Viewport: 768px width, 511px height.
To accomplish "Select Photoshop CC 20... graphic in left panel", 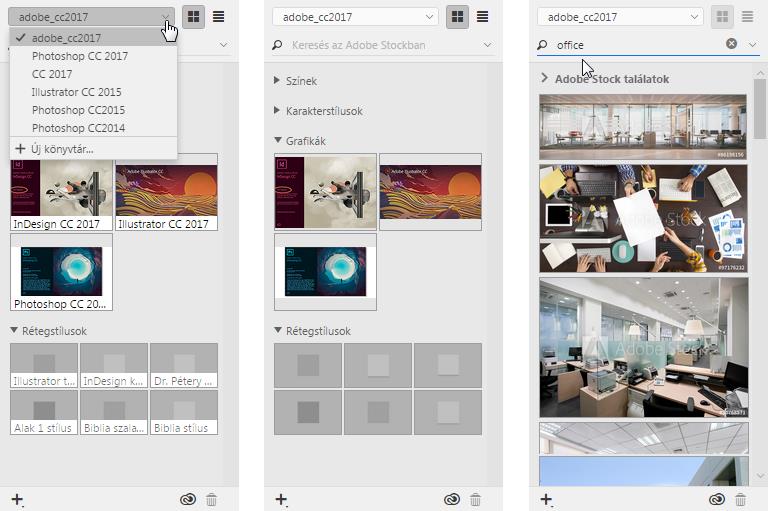I will point(62,272).
